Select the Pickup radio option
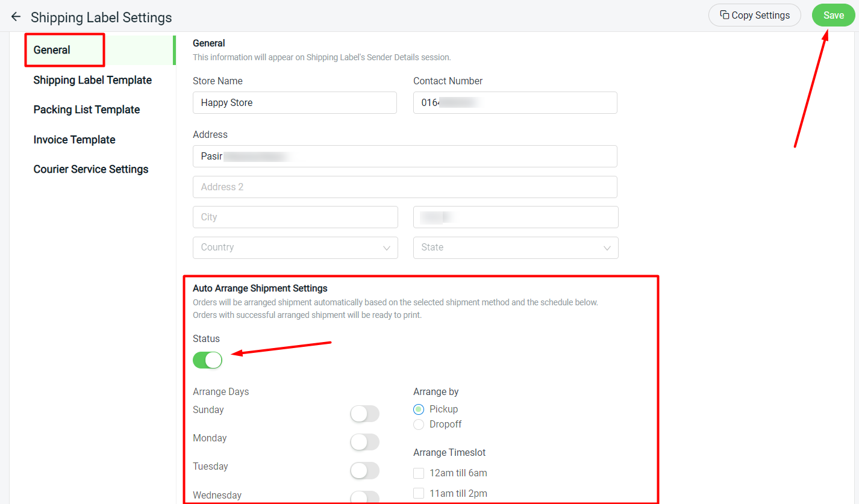 click(x=419, y=409)
